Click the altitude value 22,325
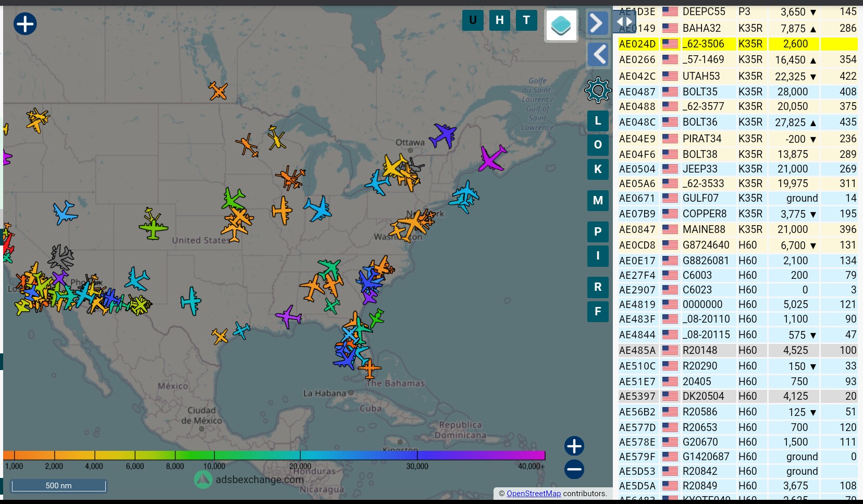Viewport: 863px width, 504px height. [x=790, y=77]
